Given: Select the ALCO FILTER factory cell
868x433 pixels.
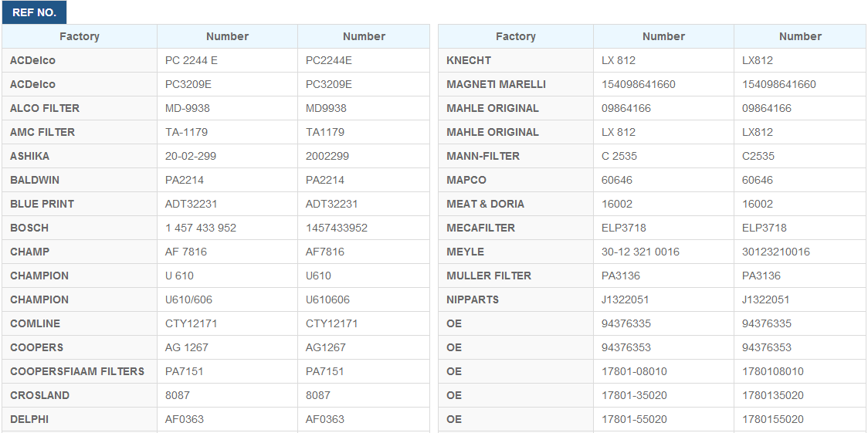Looking at the screenshot, I should [x=45, y=108].
